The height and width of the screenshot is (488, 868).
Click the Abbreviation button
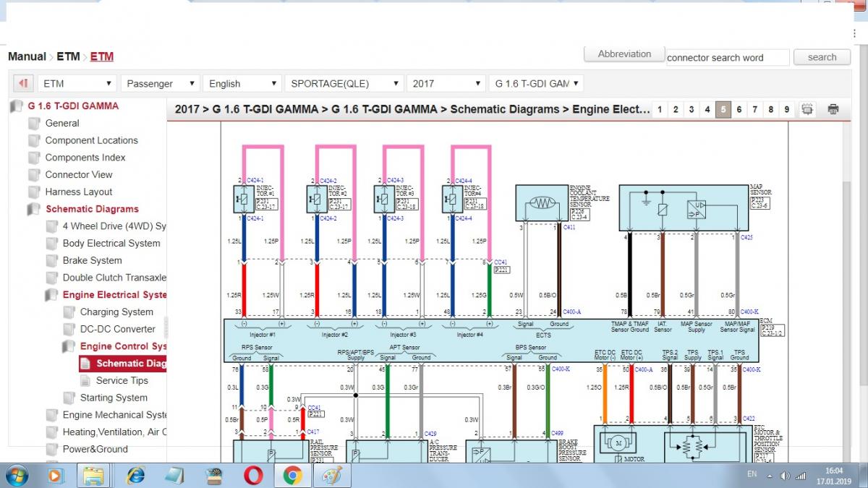pyautogui.click(x=625, y=54)
